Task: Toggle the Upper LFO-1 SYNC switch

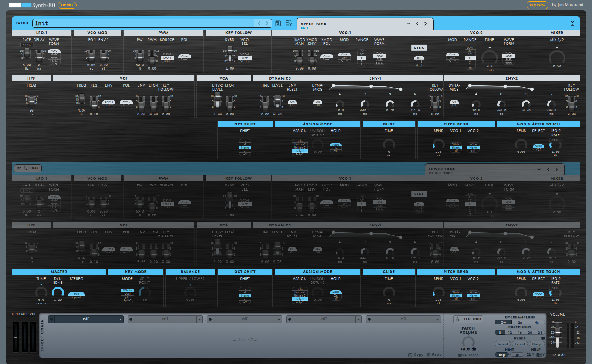Action: pos(27,45)
